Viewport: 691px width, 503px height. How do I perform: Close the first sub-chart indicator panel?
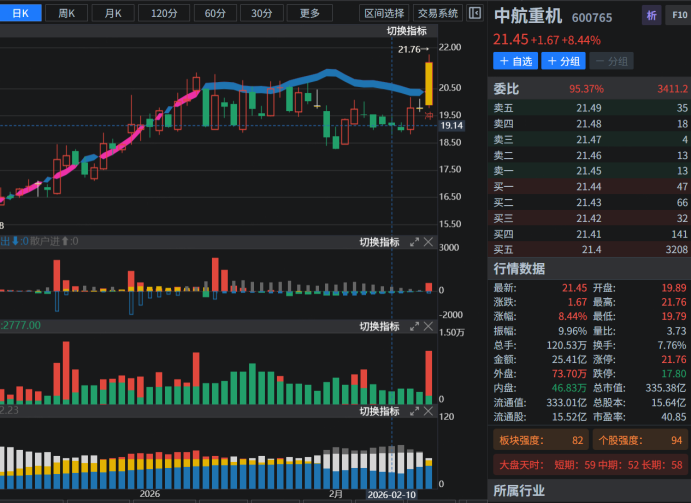(428, 242)
